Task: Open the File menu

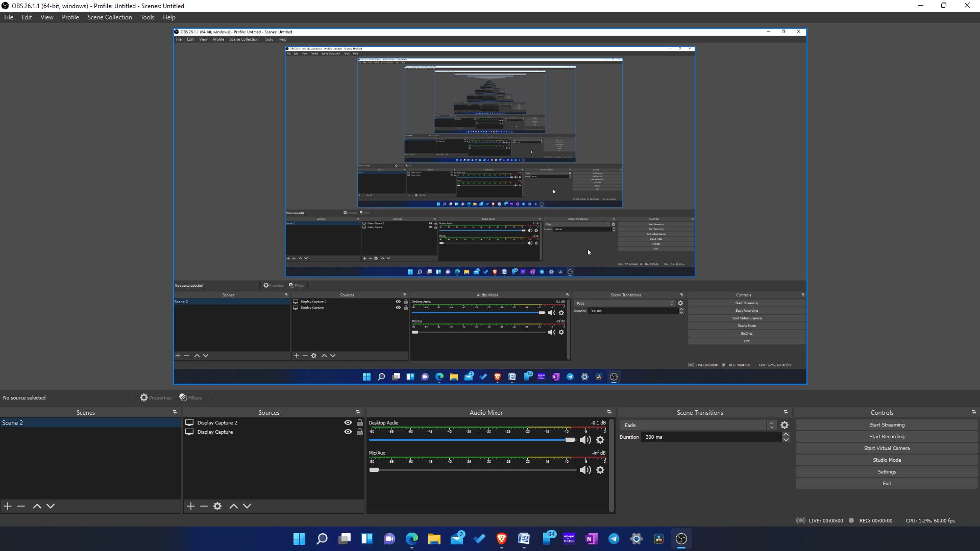Action: 9,17
